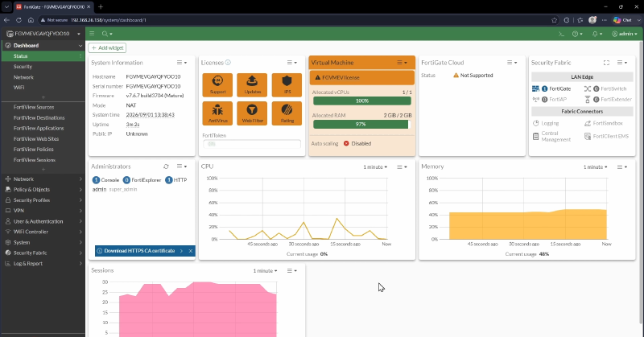
Task: Open the admin user dropdown
Action: point(625,34)
